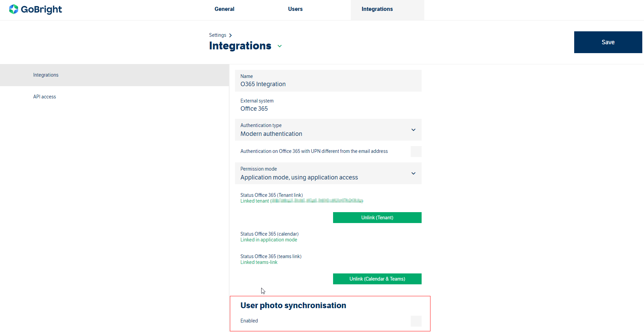
Task: Click the Name field containing O365 Integration
Action: pyautogui.click(x=328, y=81)
